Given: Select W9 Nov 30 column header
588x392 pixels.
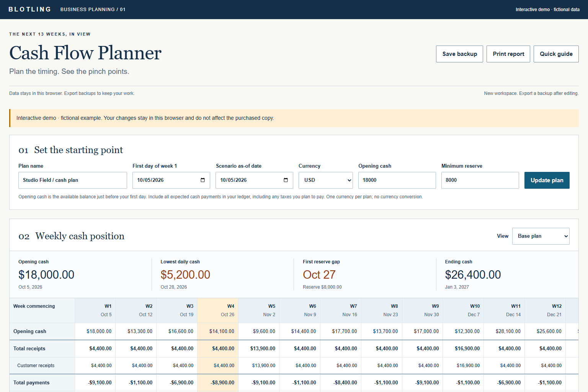Looking at the screenshot, I should coord(422,310).
